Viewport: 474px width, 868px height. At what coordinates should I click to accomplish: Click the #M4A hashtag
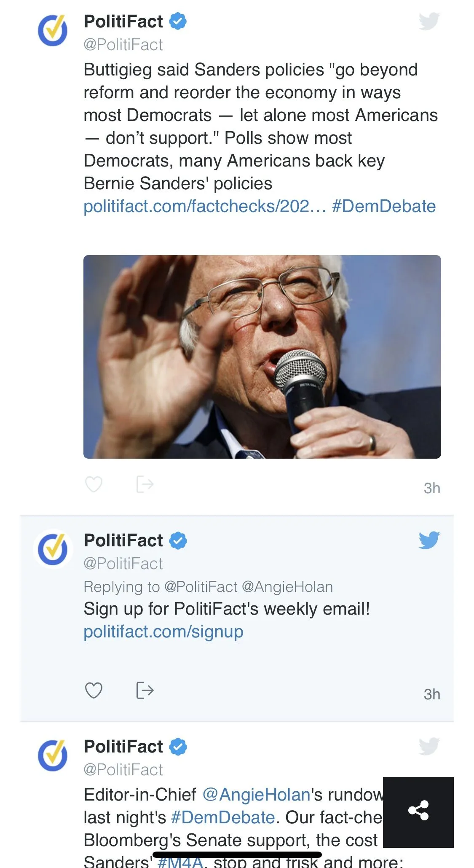[180, 862]
